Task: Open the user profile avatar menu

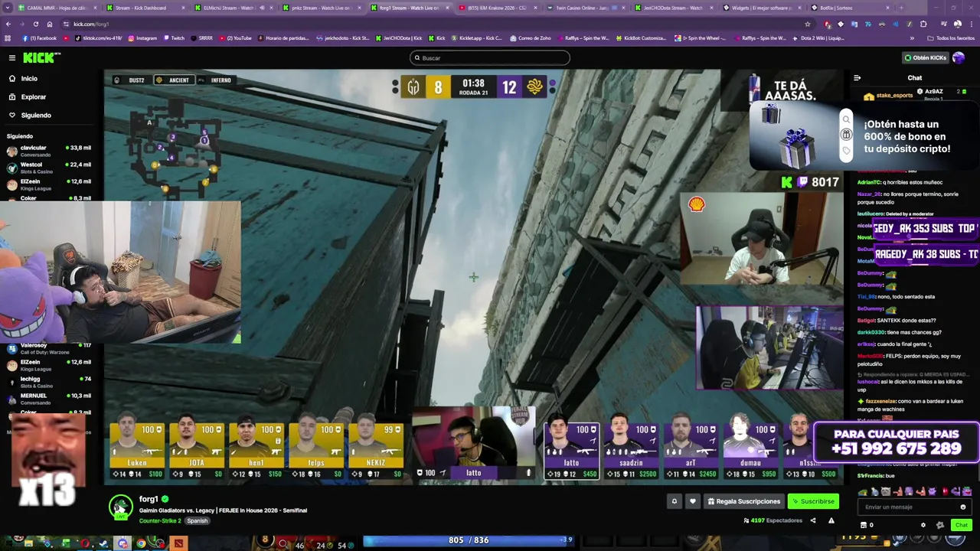Action: coord(959,57)
